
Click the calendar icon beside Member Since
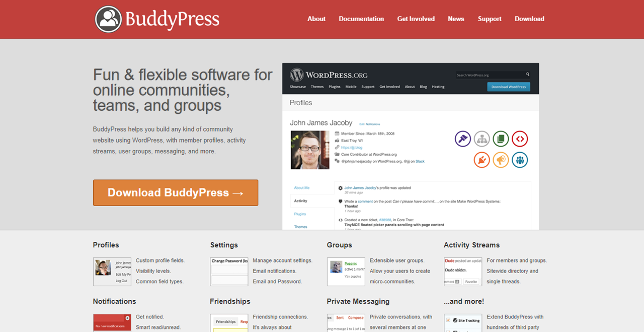(337, 134)
